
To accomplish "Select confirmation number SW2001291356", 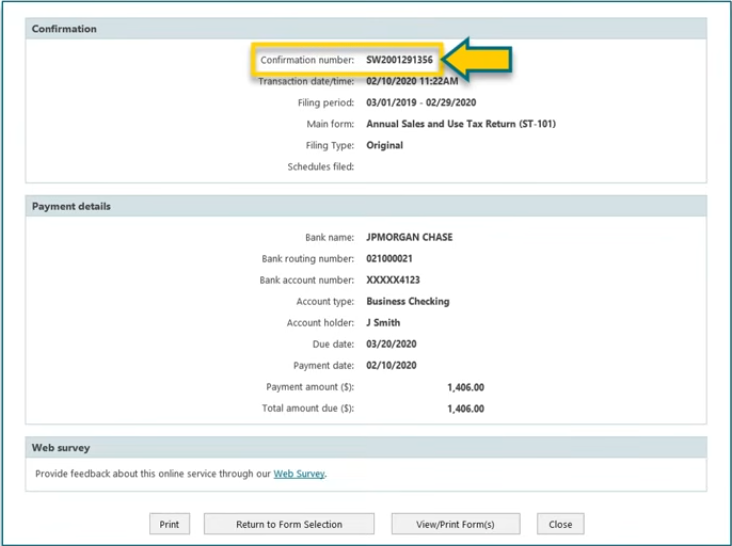I will click(x=400, y=60).
